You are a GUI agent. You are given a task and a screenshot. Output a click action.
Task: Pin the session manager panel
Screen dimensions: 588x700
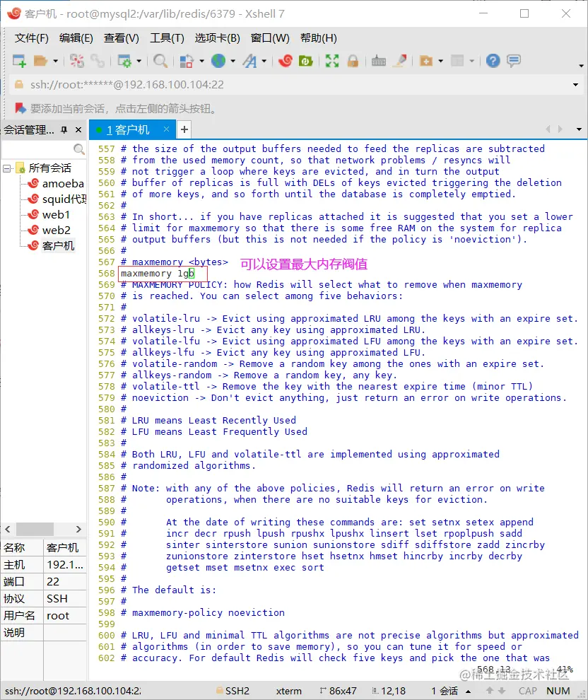pos(64,130)
